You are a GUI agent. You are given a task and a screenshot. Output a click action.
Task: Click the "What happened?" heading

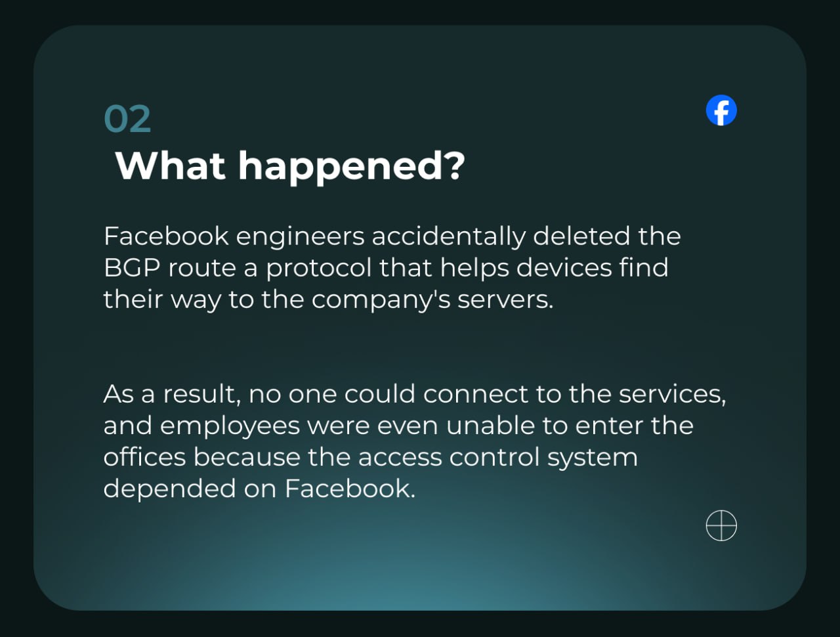(289, 165)
